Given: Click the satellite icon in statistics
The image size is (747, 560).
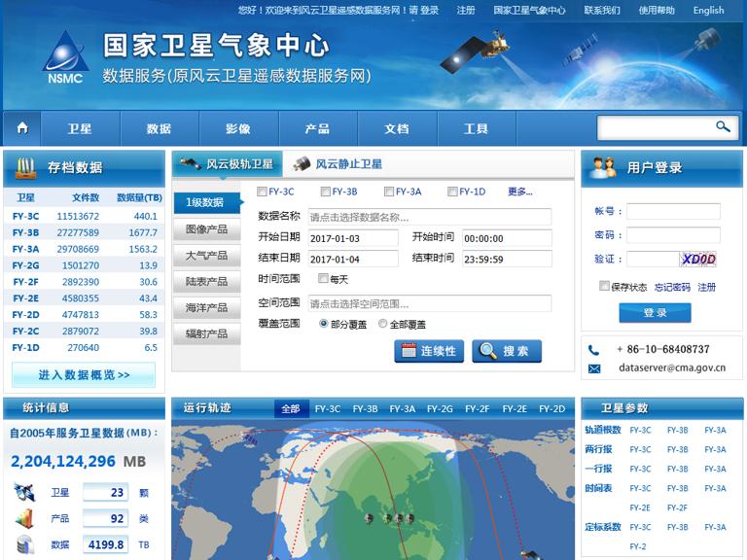Looking at the screenshot, I should tap(24, 492).
